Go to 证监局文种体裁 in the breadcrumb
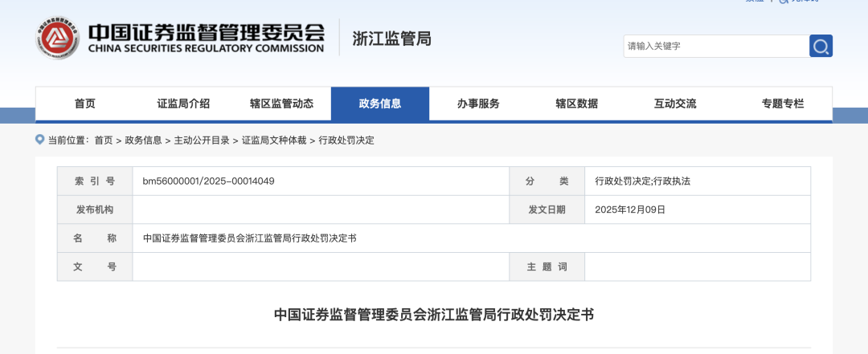This screenshot has width=868, height=354. [x=274, y=140]
